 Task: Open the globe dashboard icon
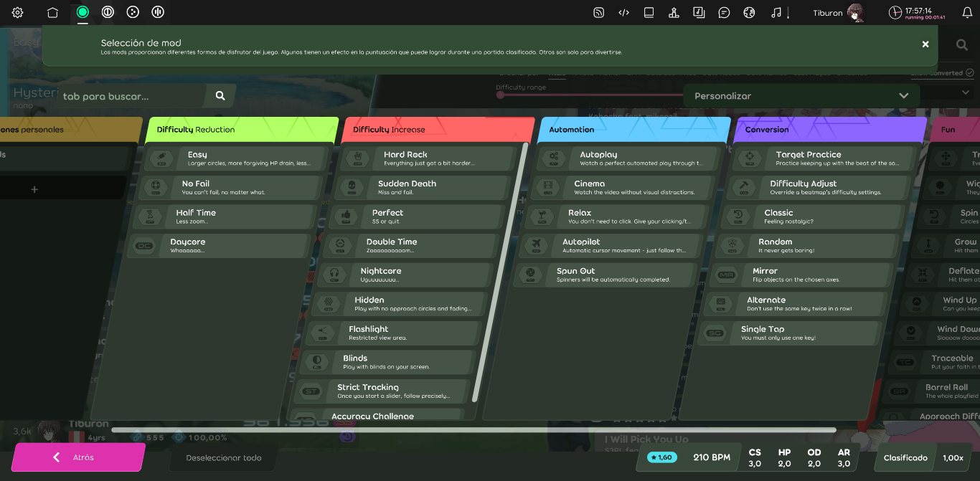pyautogui.click(x=750, y=12)
